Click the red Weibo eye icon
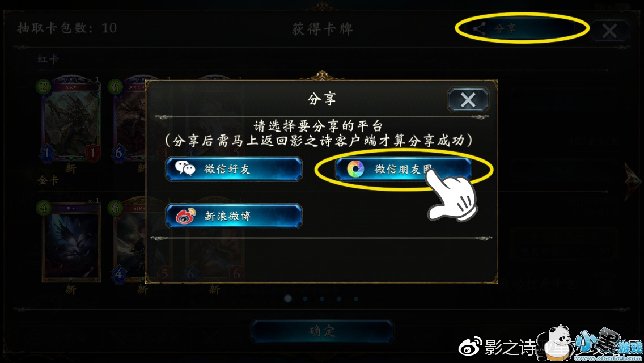Viewport: 644px width, 363px height. [x=185, y=216]
